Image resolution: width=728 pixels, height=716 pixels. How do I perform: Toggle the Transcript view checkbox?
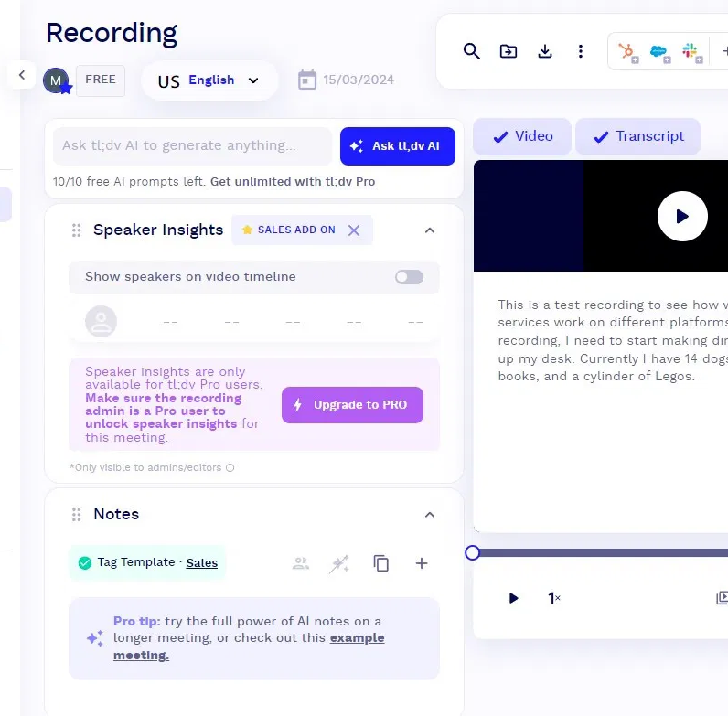click(638, 136)
